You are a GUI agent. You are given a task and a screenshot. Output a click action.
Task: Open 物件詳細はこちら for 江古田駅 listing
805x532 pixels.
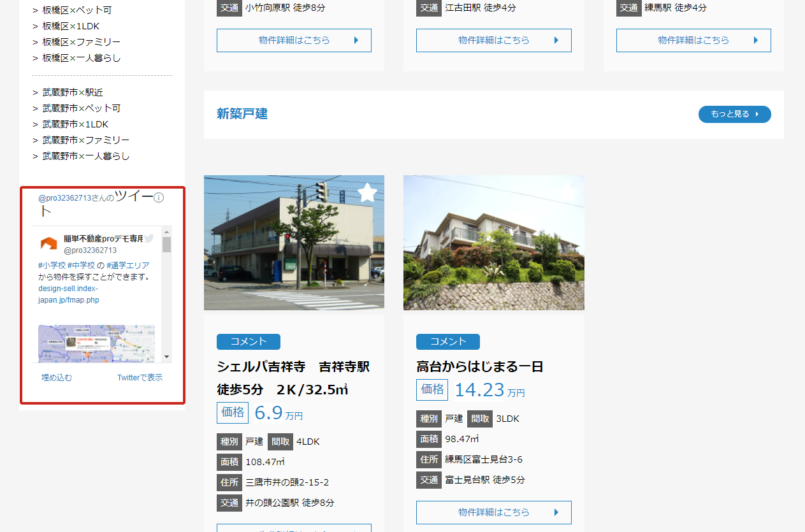pos(493,40)
